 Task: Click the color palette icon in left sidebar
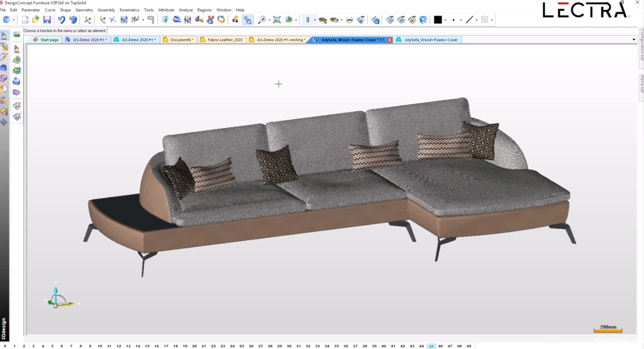[x=4, y=112]
